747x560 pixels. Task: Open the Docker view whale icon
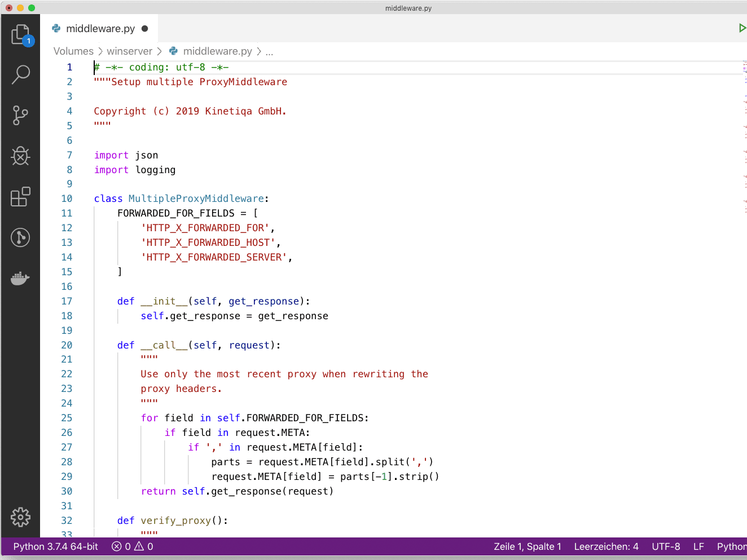click(x=21, y=278)
